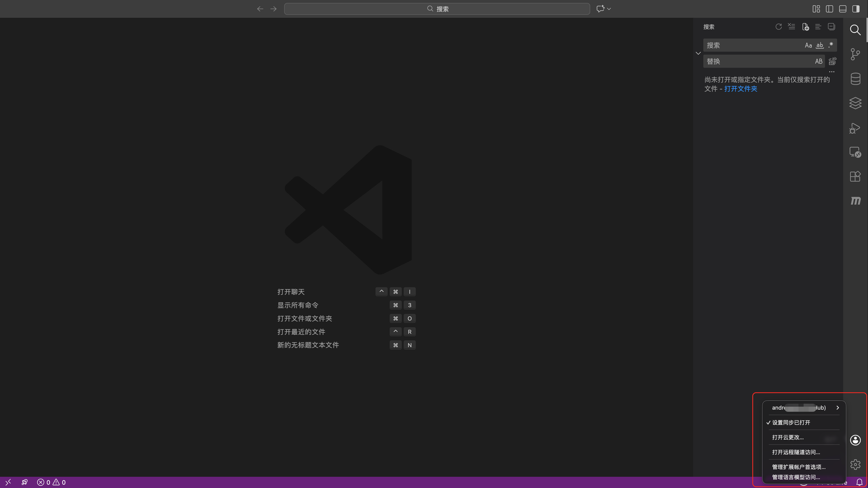868x488 pixels.
Task: Open the Source Control view icon
Action: (855, 54)
